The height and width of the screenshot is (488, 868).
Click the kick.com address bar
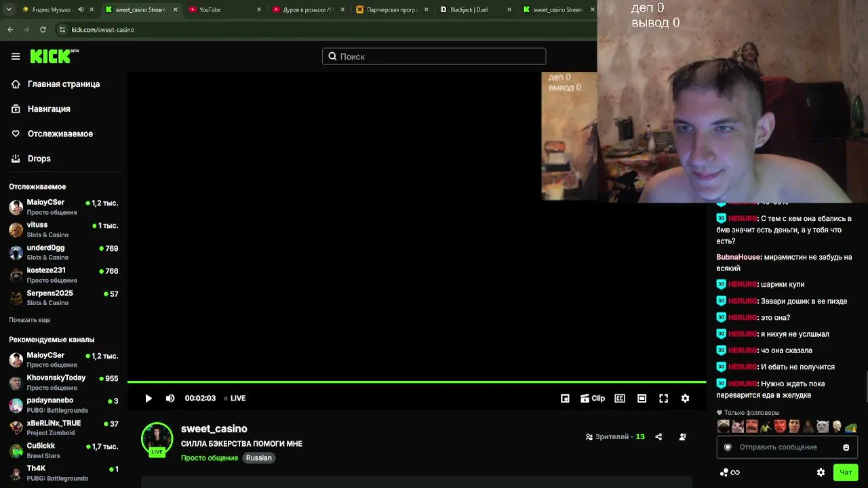coord(325,30)
